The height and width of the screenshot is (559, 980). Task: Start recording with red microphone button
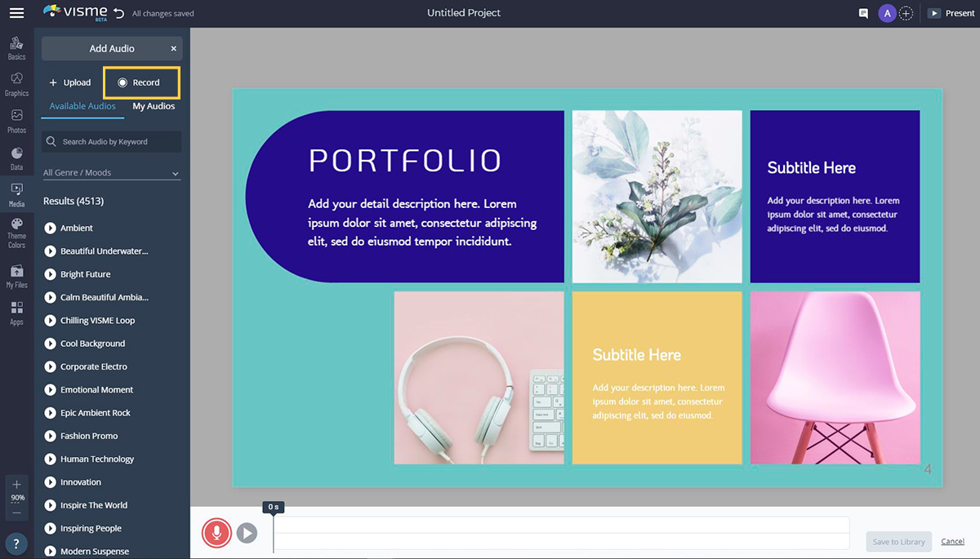pyautogui.click(x=216, y=534)
